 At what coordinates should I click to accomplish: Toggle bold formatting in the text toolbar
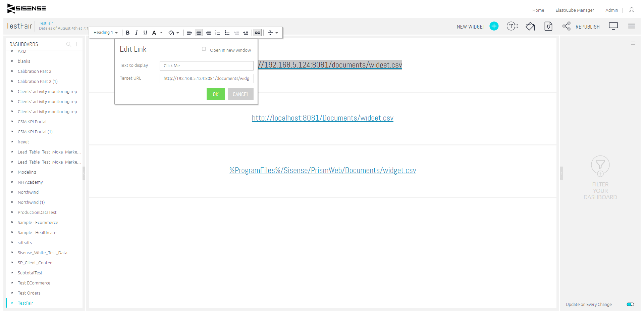(x=127, y=33)
